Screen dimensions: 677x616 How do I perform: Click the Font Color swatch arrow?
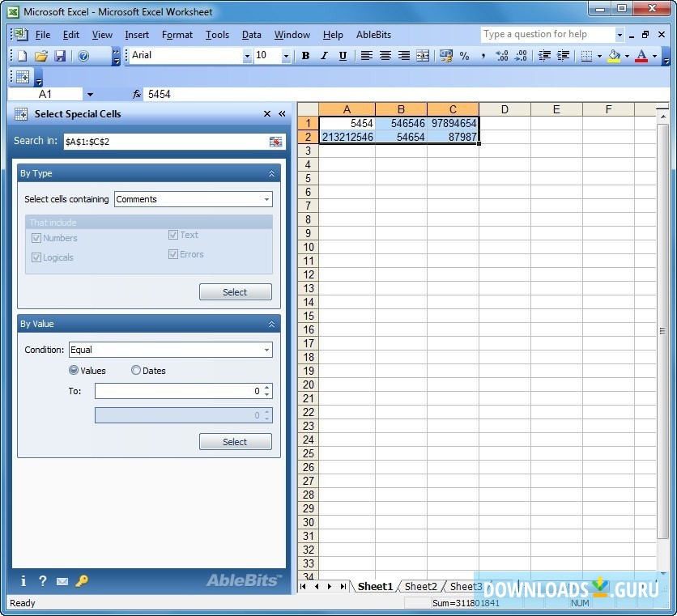tap(653, 56)
